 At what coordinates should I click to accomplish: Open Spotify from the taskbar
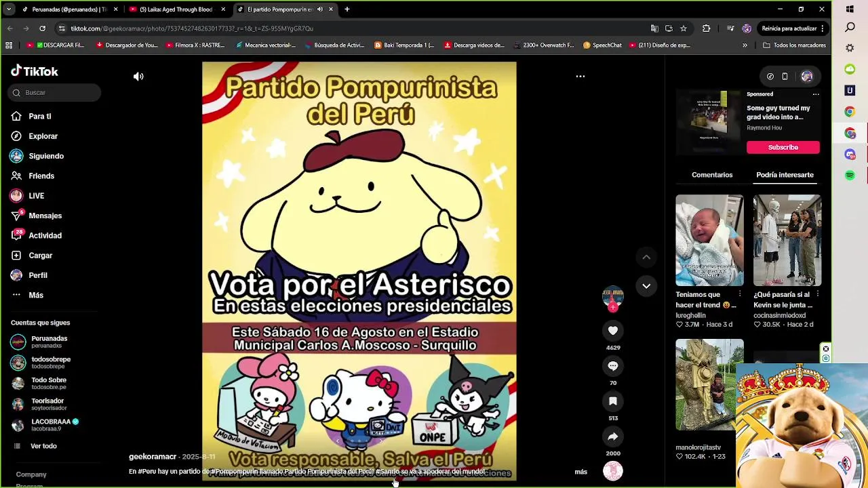click(850, 176)
